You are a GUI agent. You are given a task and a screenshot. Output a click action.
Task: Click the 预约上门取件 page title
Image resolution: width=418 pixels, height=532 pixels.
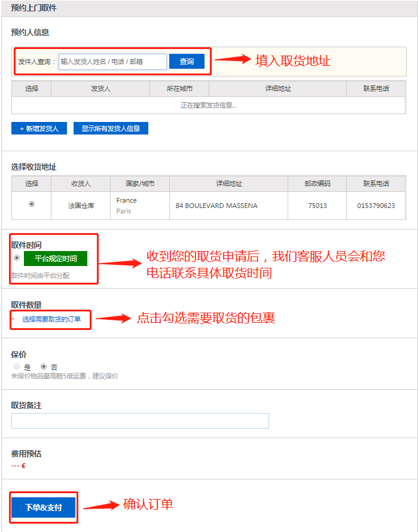(33, 8)
